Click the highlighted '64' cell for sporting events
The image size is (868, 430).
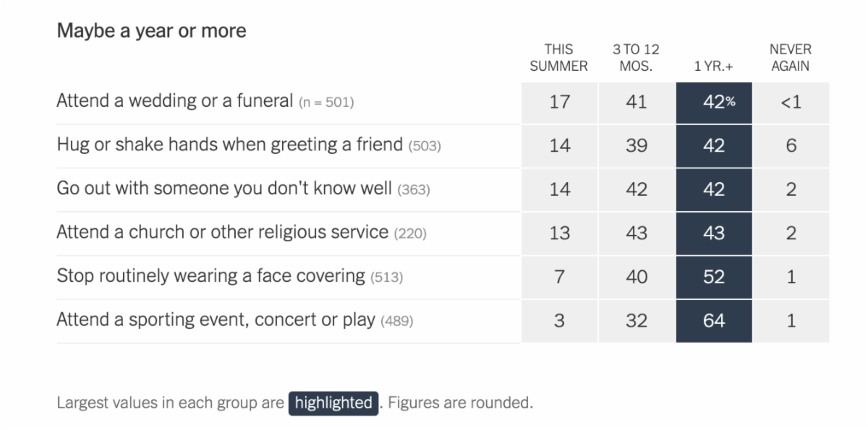pyautogui.click(x=714, y=320)
